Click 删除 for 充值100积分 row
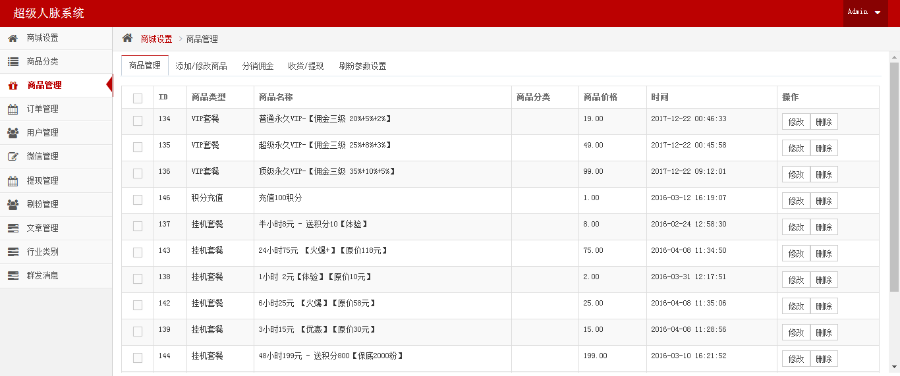The image size is (900, 376). 824,201
